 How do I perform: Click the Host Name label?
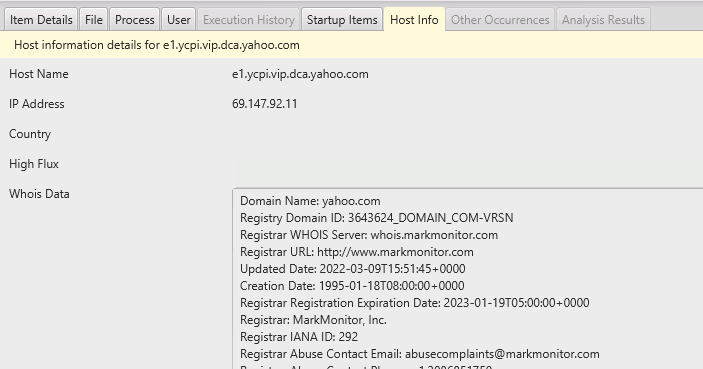coord(39,74)
